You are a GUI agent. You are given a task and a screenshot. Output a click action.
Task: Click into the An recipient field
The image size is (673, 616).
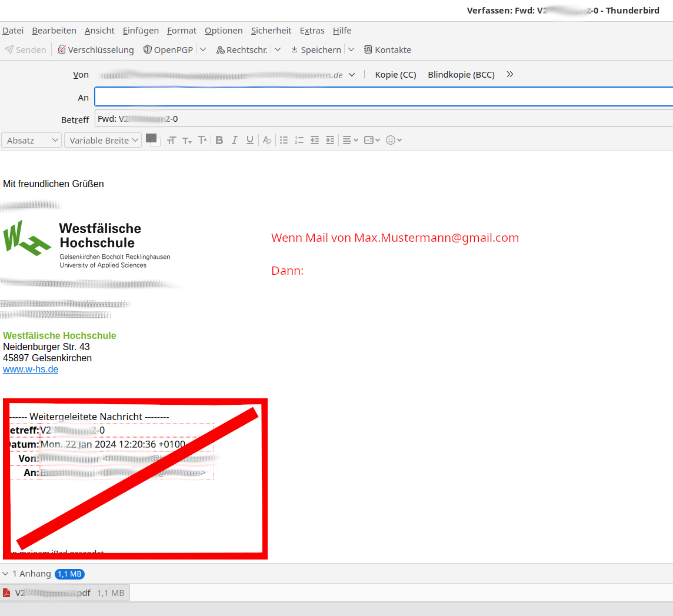(382, 97)
